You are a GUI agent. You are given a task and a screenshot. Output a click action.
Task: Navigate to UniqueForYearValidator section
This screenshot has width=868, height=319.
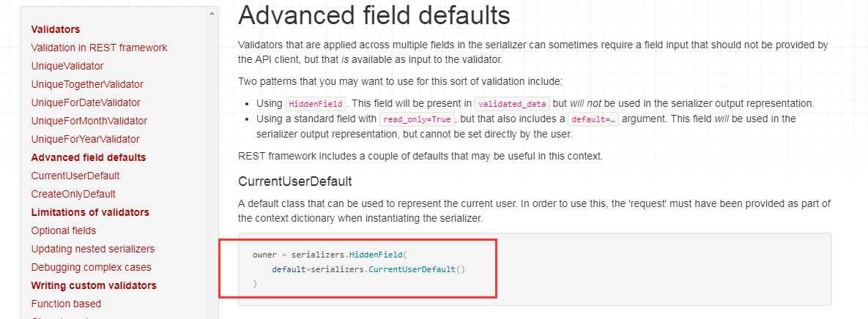click(x=85, y=139)
